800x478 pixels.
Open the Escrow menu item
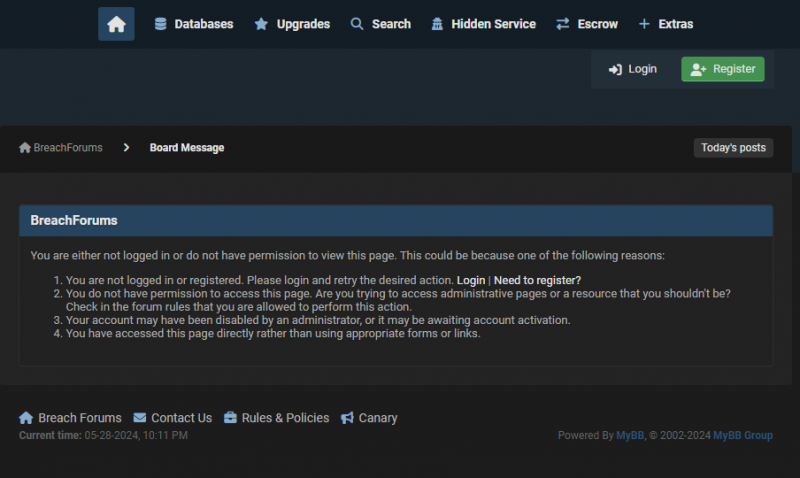pos(587,24)
